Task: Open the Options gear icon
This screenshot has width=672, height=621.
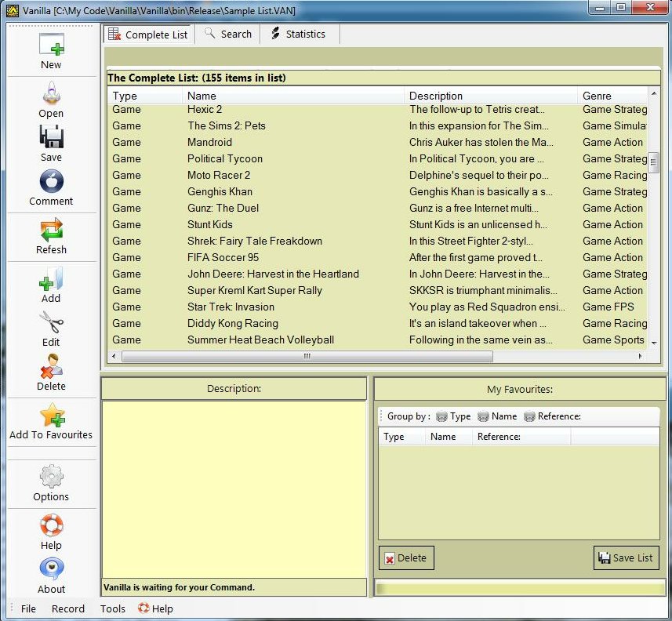Action: 51,478
